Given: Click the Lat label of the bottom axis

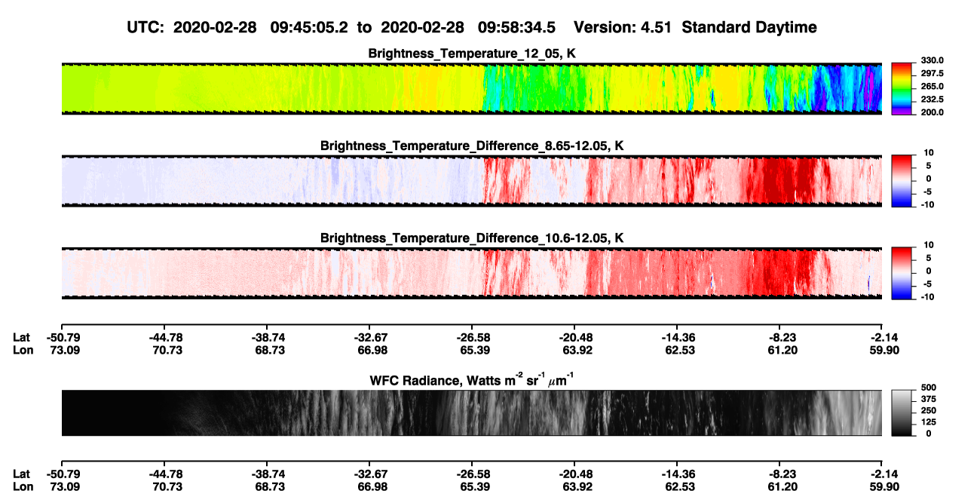Looking at the screenshot, I should 21,474.
